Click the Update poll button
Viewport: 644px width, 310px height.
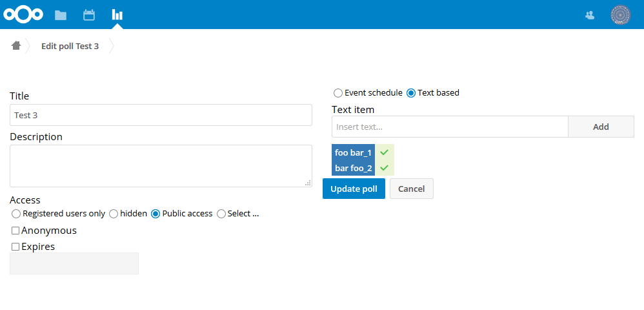point(354,189)
